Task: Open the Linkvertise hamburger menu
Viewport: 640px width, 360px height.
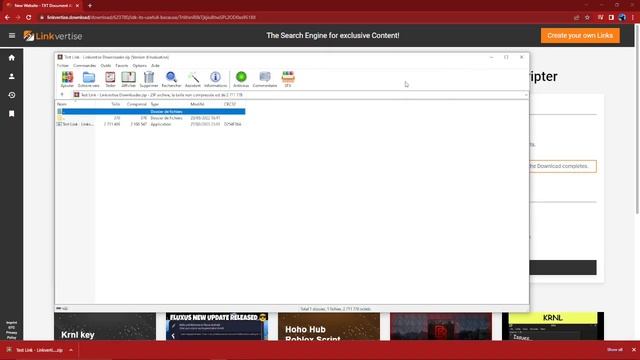Action: (12, 36)
